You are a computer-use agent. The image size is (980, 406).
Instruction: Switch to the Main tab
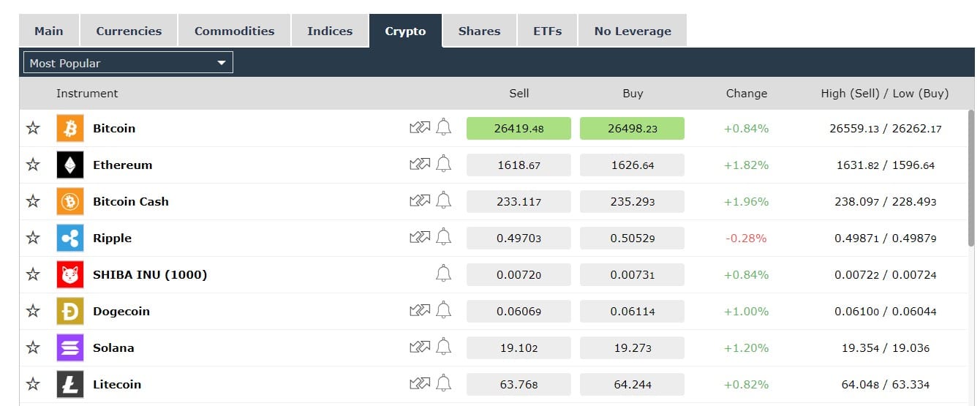tap(49, 31)
